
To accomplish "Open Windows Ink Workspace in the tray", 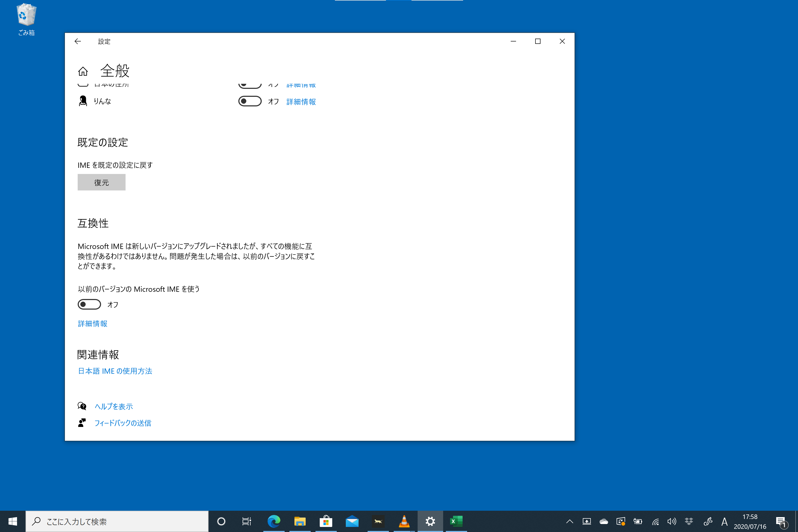I will 708,521.
